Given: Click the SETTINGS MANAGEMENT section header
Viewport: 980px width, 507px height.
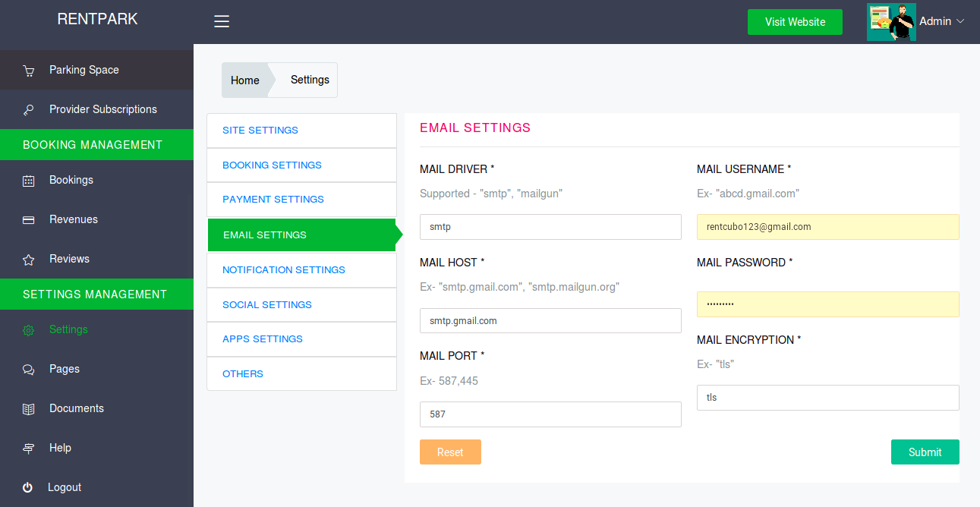Looking at the screenshot, I should click(x=95, y=294).
